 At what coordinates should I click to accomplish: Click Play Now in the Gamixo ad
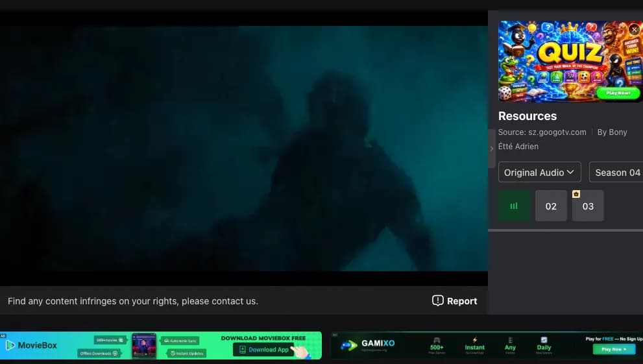(614, 349)
